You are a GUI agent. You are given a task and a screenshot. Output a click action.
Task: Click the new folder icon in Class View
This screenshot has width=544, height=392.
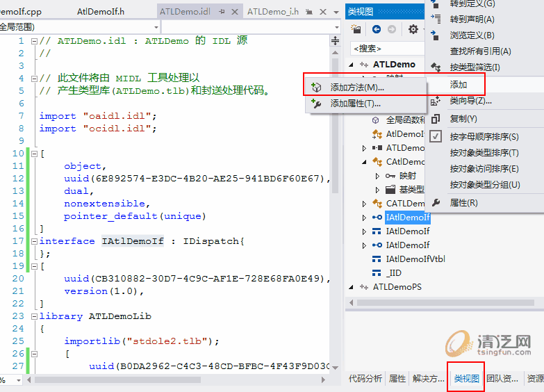click(356, 29)
